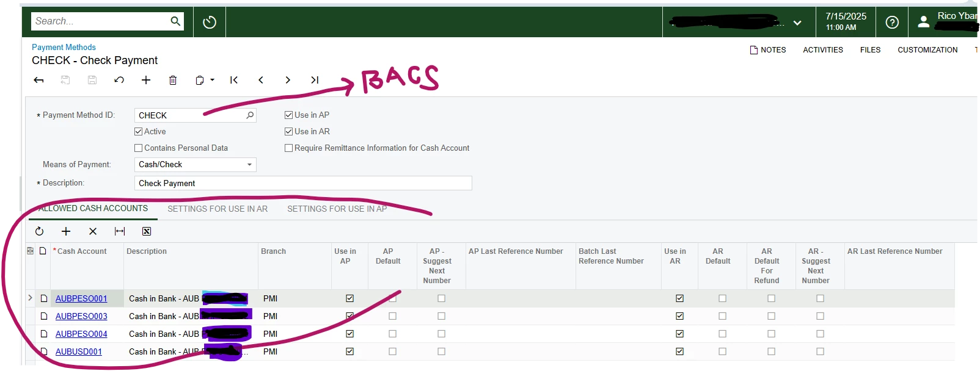Open the AUBPESO004 cash account link
Screen dimensions: 980x371
click(x=81, y=334)
